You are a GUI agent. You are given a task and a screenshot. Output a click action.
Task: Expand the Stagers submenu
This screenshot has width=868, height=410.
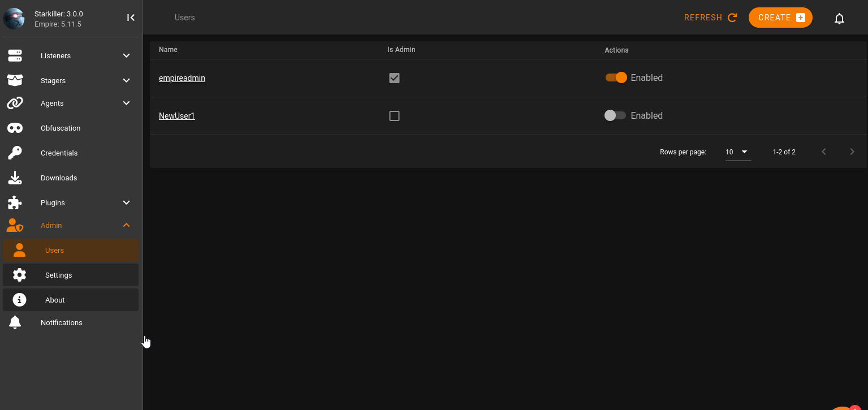tap(127, 80)
